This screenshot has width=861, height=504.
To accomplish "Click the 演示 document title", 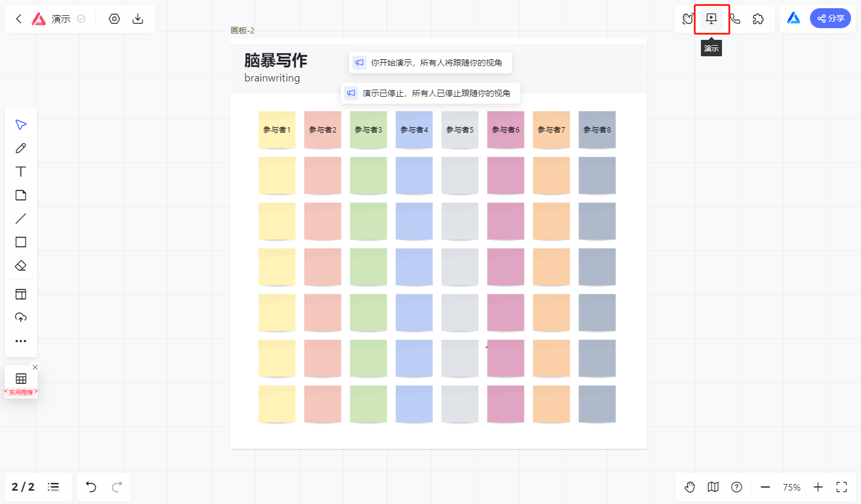I will [61, 19].
